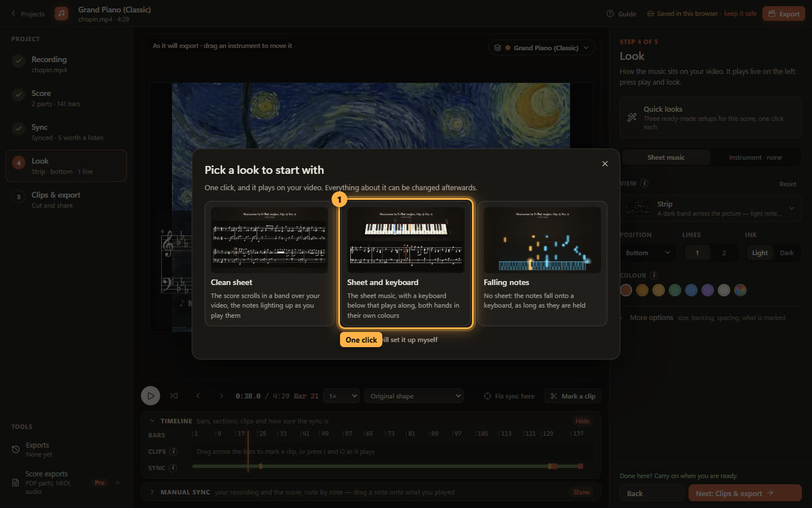The height and width of the screenshot is (508, 812).
Task: Choose Light ink
Action: click(760, 253)
